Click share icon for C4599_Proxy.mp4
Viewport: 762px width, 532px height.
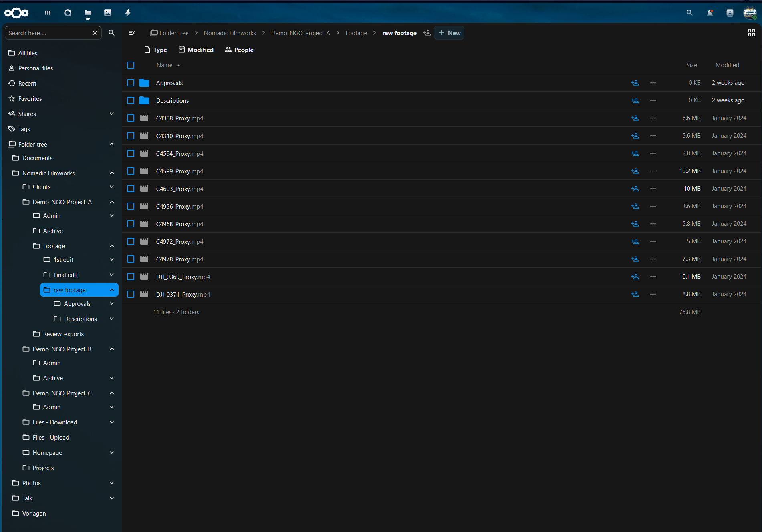[x=635, y=171]
